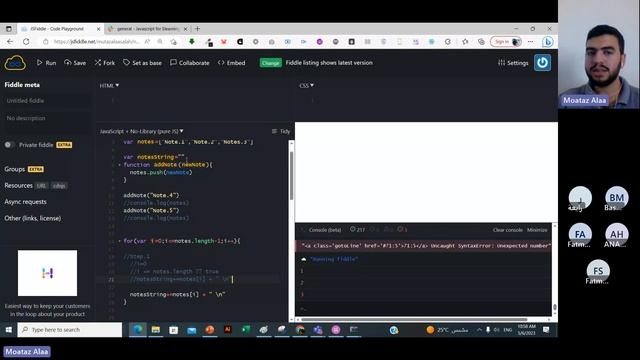Click the "Running fiddle" console line
Viewport: 640px width, 360px height.
(333, 259)
